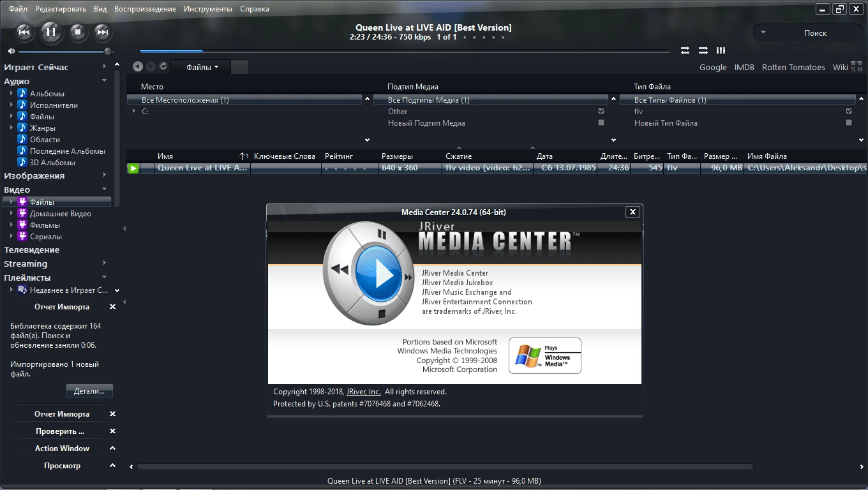The width and height of the screenshot is (868, 490).
Task: Seek in the playback progress bar
Action: point(405,51)
